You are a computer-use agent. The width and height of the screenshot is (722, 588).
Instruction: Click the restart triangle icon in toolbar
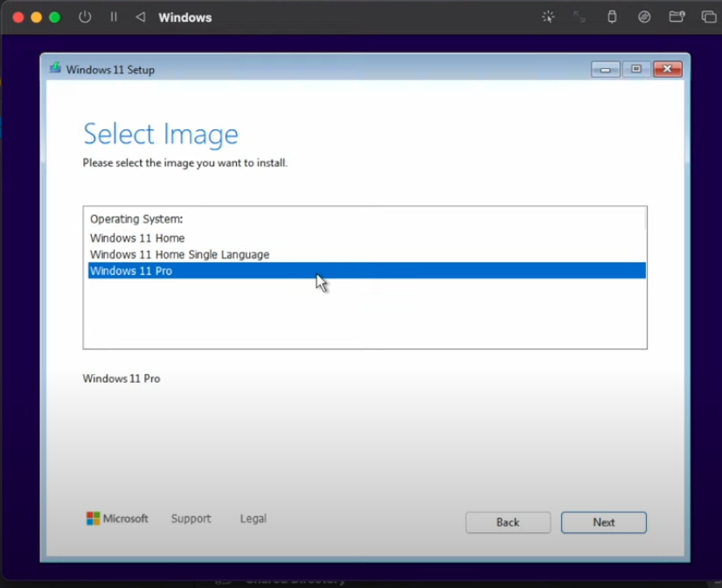141,17
